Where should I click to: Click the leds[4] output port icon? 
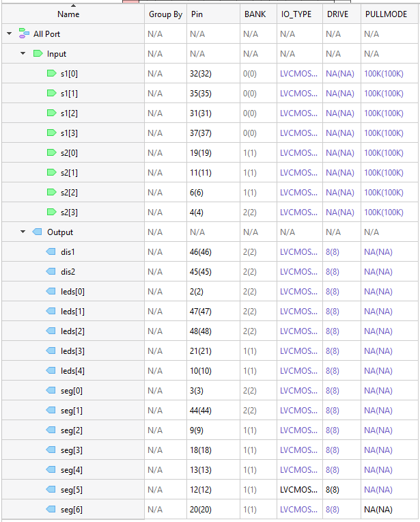coord(51,371)
